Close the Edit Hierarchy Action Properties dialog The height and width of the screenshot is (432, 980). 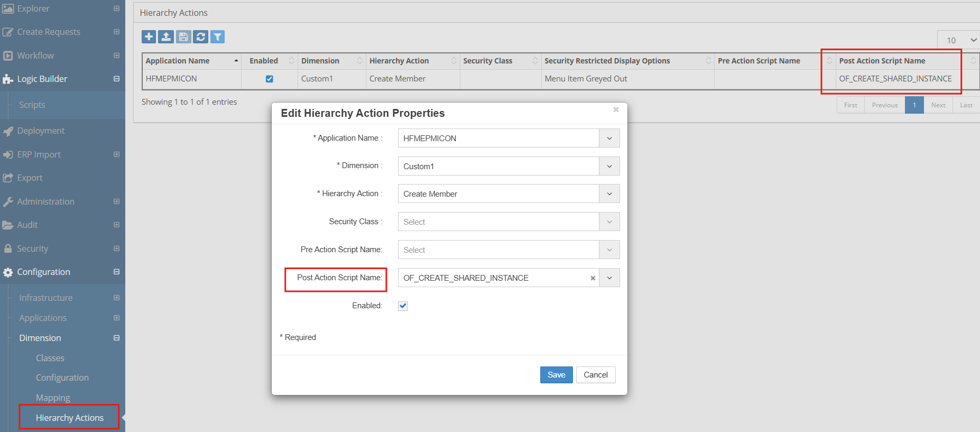615,109
